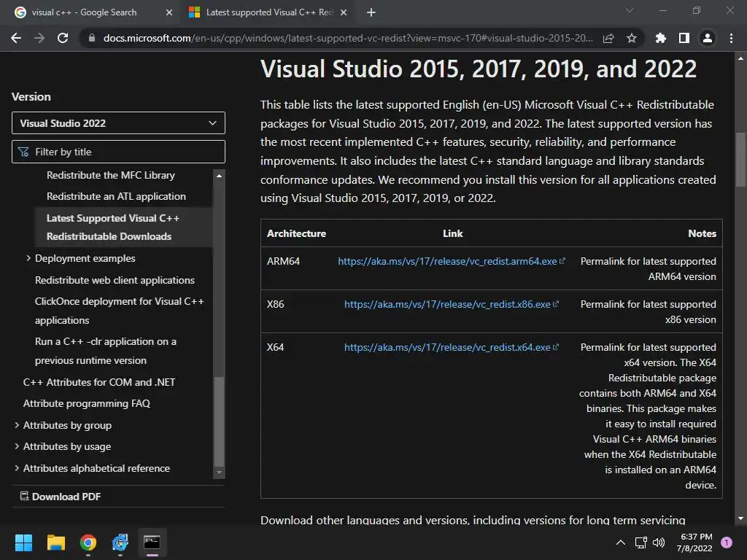Click Notes column header
Viewport: 747px width, 560px height.
[702, 233]
